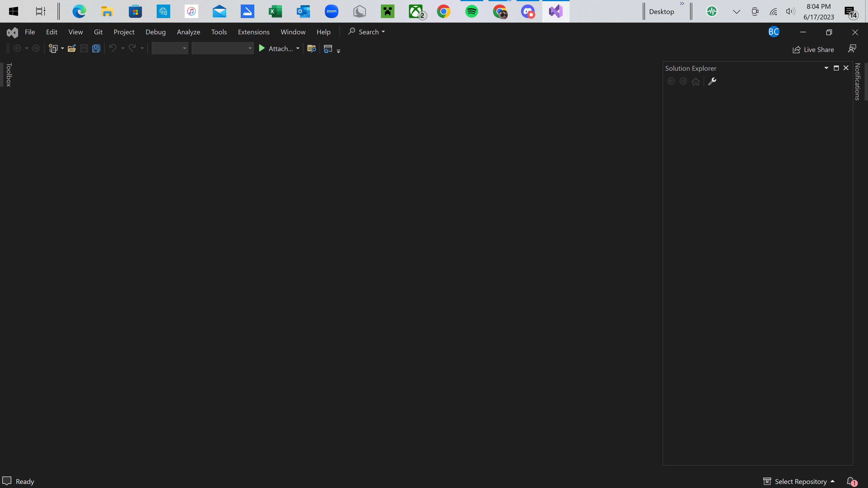This screenshot has height=488, width=868.
Task: Expand the Attach dropdown arrow
Action: pos(297,49)
